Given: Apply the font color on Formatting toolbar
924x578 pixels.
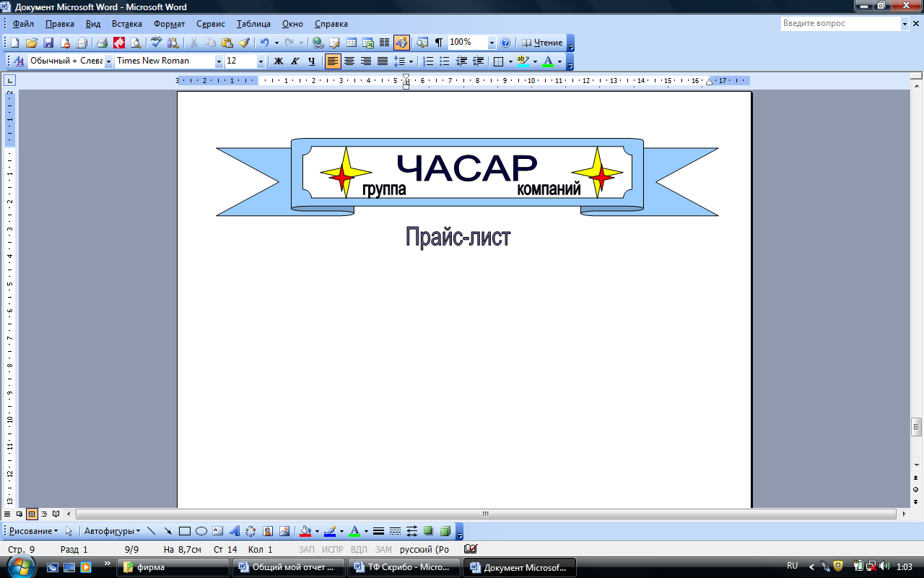Looking at the screenshot, I should point(548,61).
